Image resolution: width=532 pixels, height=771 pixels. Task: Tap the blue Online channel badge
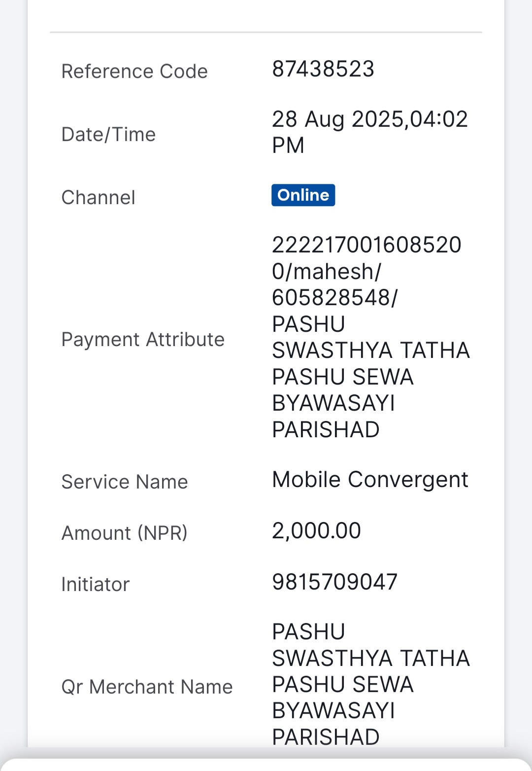[x=303, y=195]
